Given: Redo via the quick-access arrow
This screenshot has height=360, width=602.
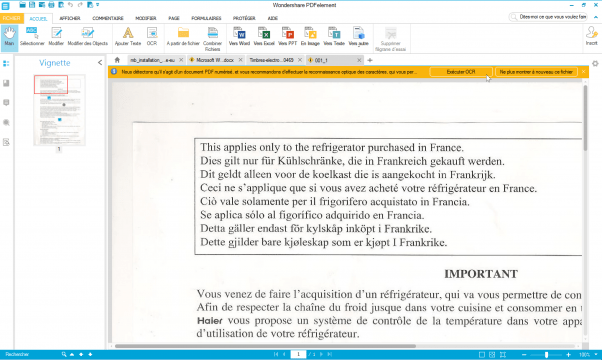Looking at the screenshot, I should click(x=80, y=5).
